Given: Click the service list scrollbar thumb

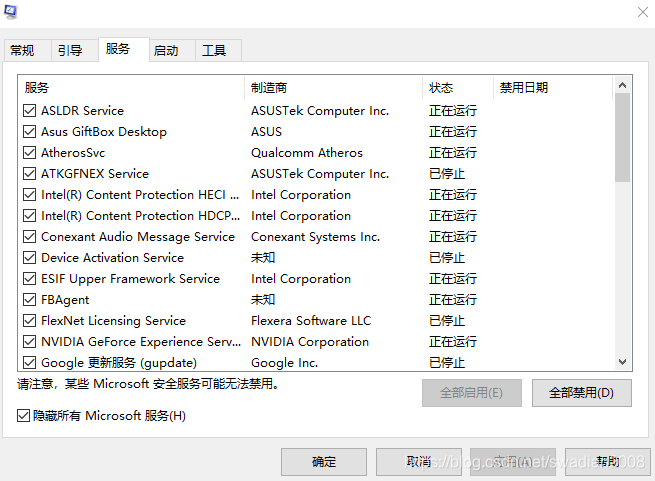Looking at the screenshot, I should 622,137.
